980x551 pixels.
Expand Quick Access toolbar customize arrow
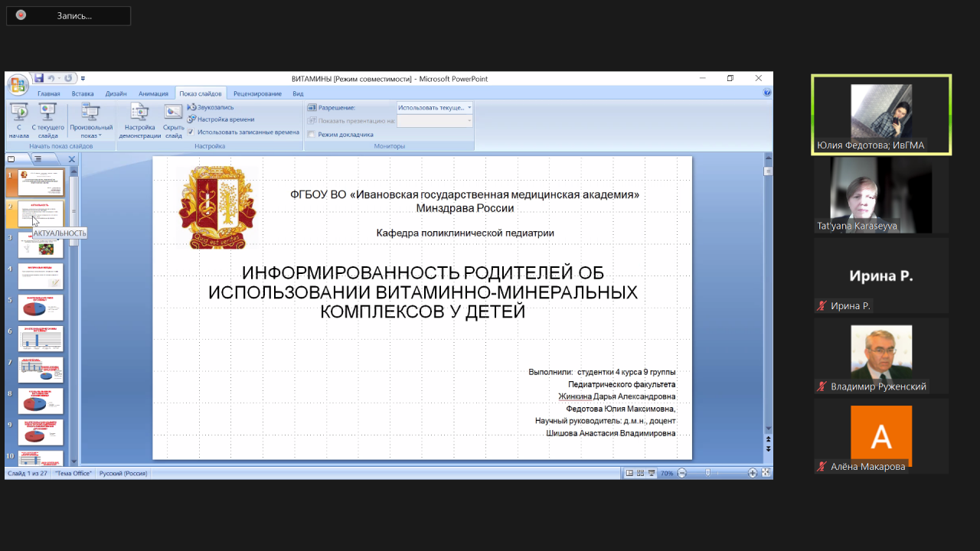83,78
